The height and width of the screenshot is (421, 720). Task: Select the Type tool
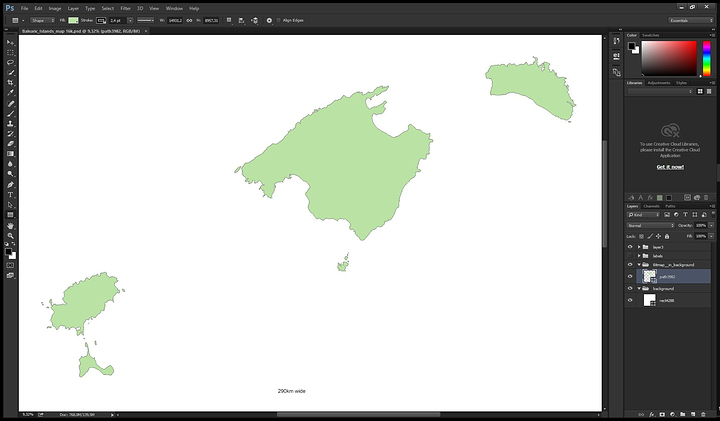[x=10, y=195]
